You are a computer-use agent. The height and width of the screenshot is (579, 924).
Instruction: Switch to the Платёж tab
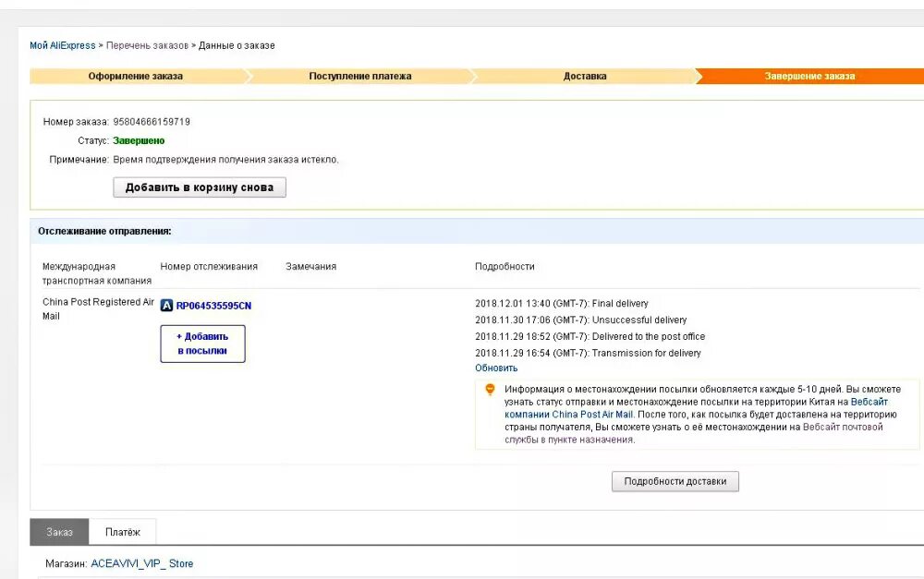123,532
